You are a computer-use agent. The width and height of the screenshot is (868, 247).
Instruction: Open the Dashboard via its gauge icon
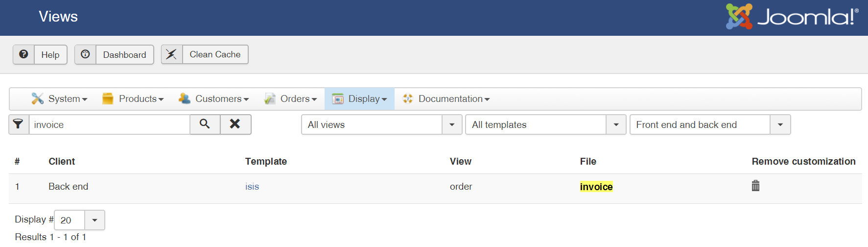[85, 54]
